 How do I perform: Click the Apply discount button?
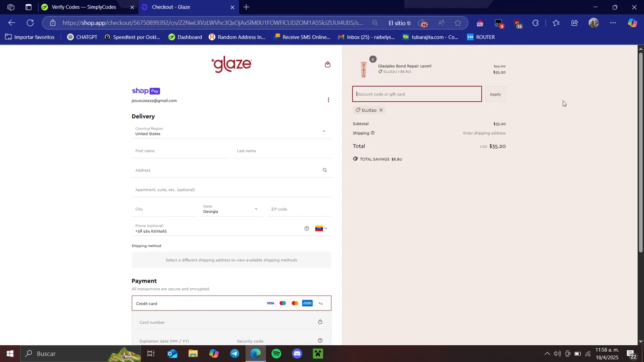[495, 94]
